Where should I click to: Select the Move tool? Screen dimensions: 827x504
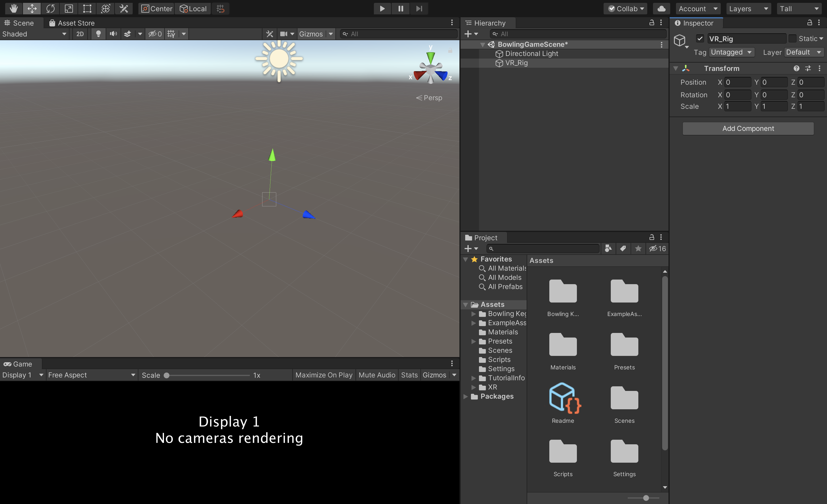[32, 8]
